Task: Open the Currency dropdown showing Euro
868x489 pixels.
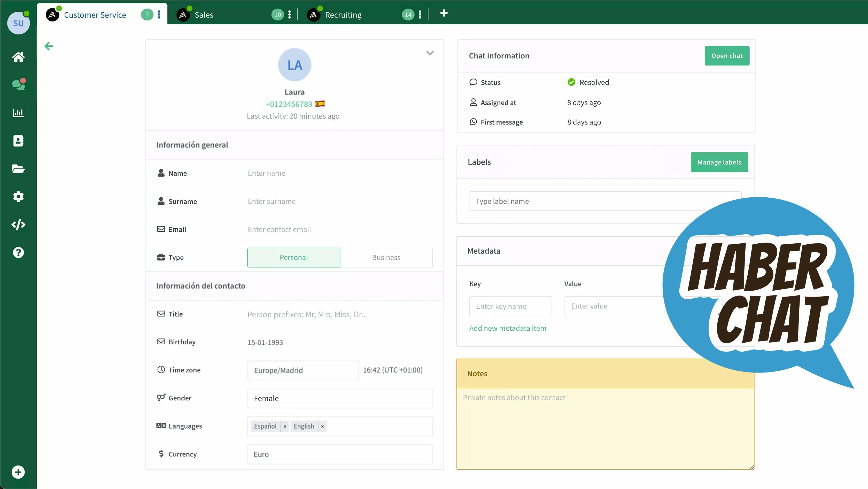Action: click(340, 454)
